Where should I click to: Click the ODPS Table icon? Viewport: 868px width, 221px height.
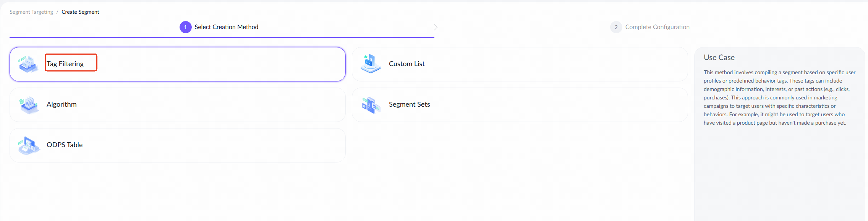click(x=29, y=145)
